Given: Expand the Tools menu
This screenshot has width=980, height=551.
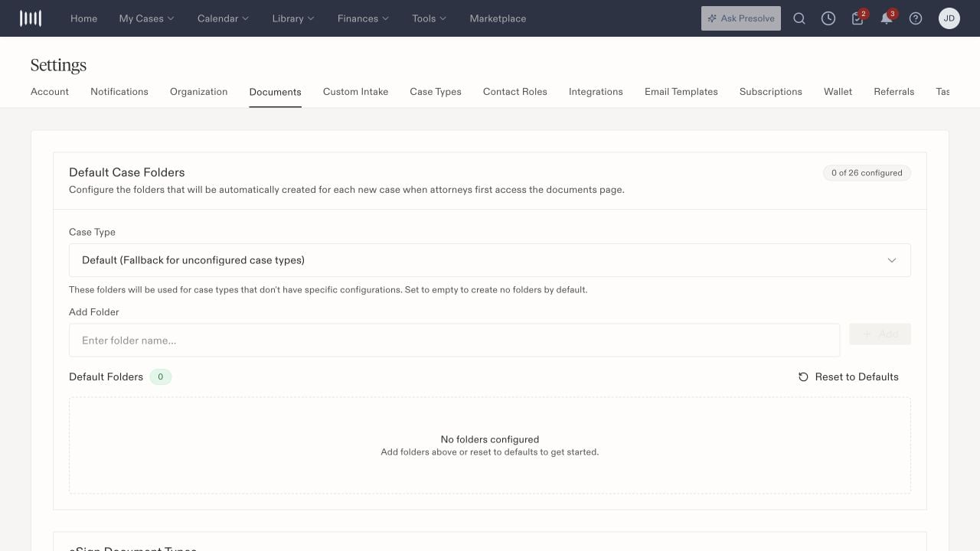Looking at the screenshot, I should click(429, 18).
